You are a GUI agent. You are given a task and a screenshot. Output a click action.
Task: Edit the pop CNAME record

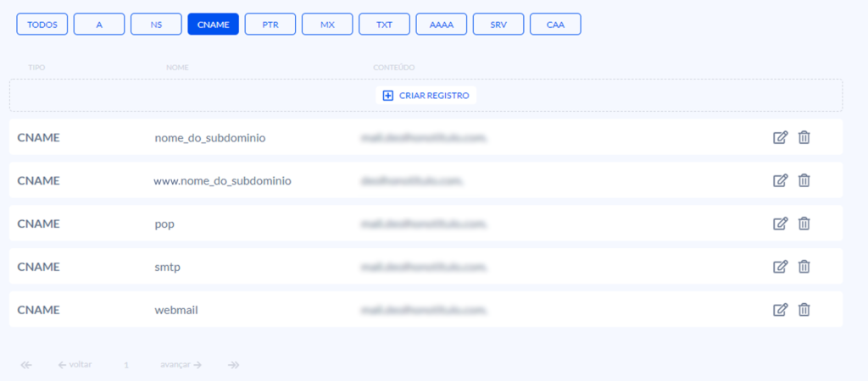coord(780,224)
